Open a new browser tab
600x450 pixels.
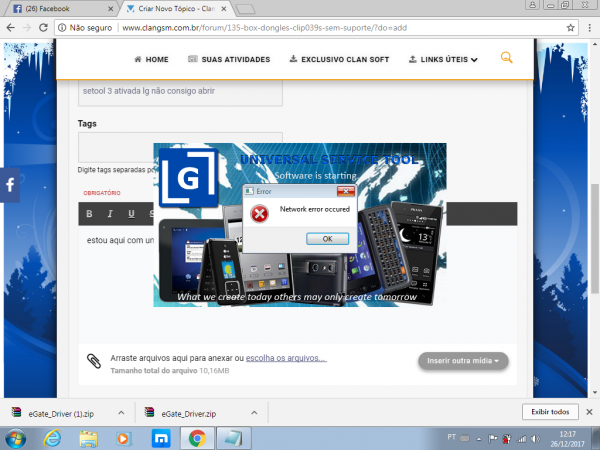tap(245, 9)
